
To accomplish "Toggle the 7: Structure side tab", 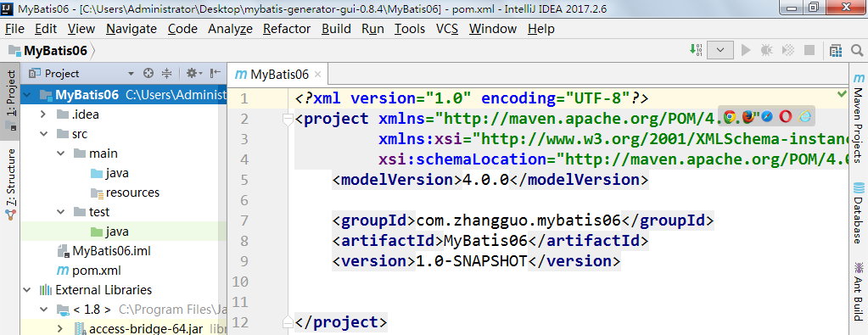I will [10, 184].
